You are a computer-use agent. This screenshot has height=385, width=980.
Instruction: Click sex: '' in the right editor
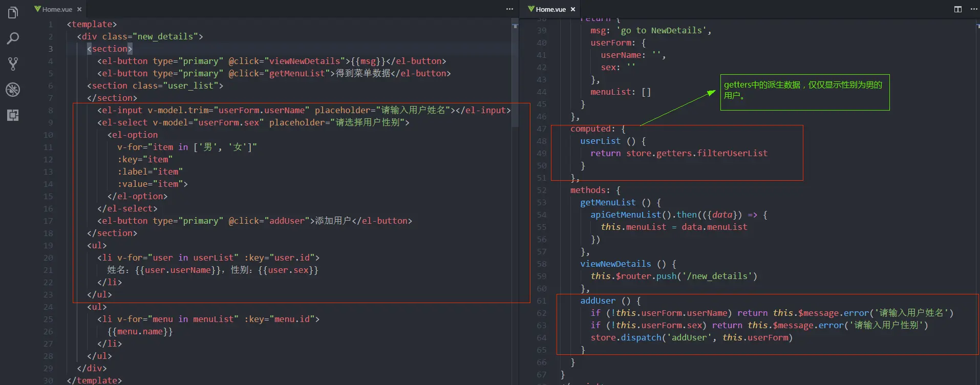tap(618, 67)
